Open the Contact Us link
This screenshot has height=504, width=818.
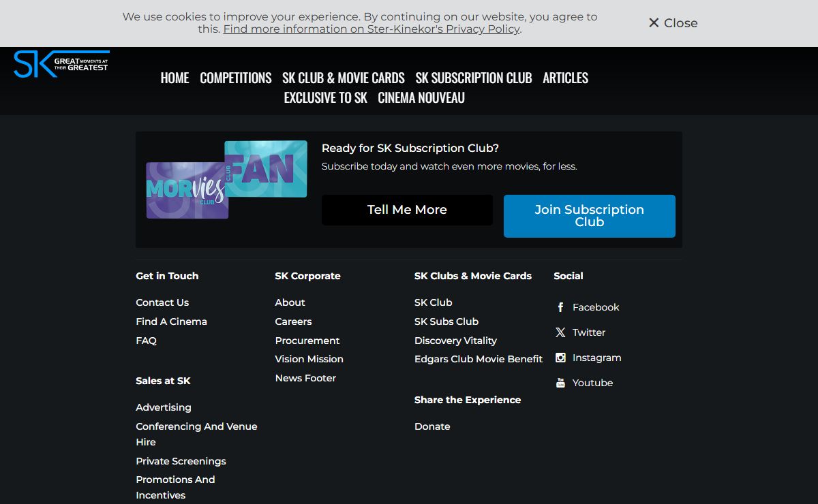pos(162,302)
